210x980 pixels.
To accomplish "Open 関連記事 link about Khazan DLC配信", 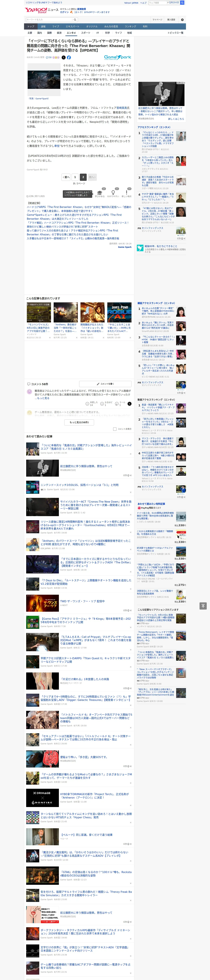I will tap(79, 209).
